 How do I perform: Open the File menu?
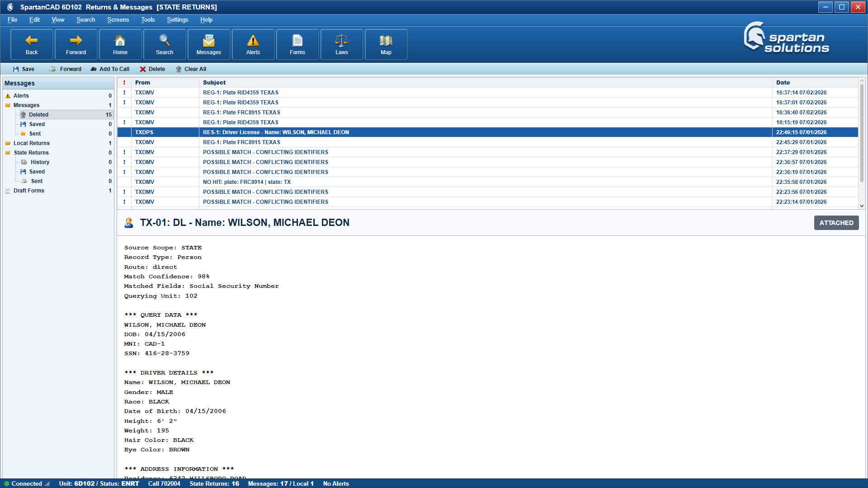[x=12, y=20]
